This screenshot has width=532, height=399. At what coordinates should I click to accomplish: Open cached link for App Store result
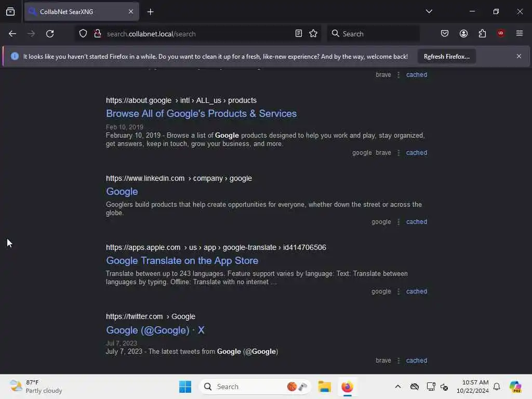coord(417,291)
